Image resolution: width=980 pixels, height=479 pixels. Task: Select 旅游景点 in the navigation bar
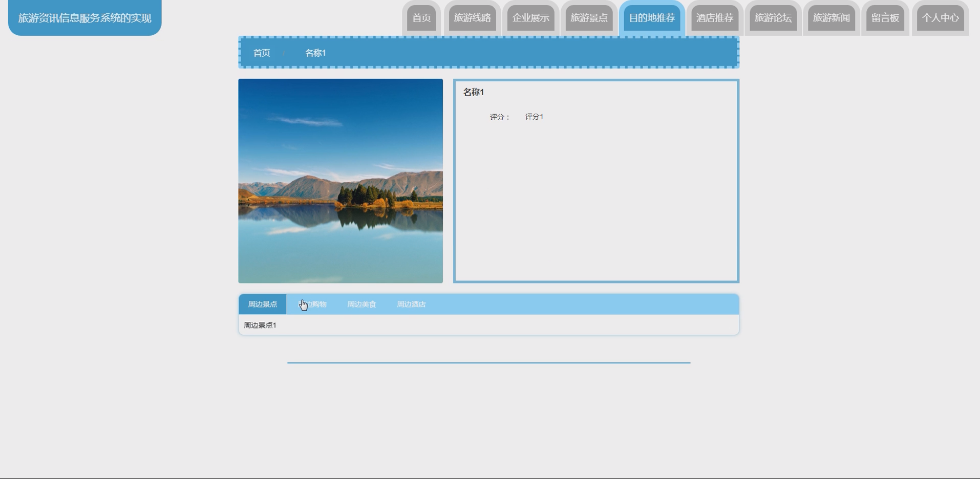point(589,18)
